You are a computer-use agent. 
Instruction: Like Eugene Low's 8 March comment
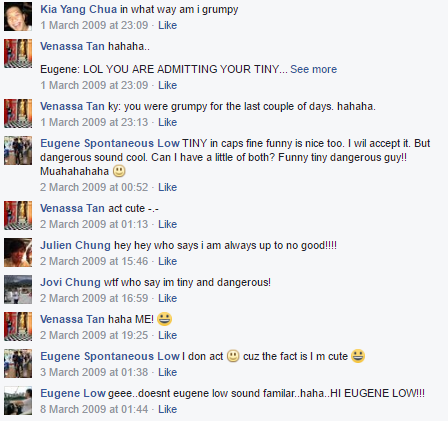pyautogui.click(x=167, y=409)
